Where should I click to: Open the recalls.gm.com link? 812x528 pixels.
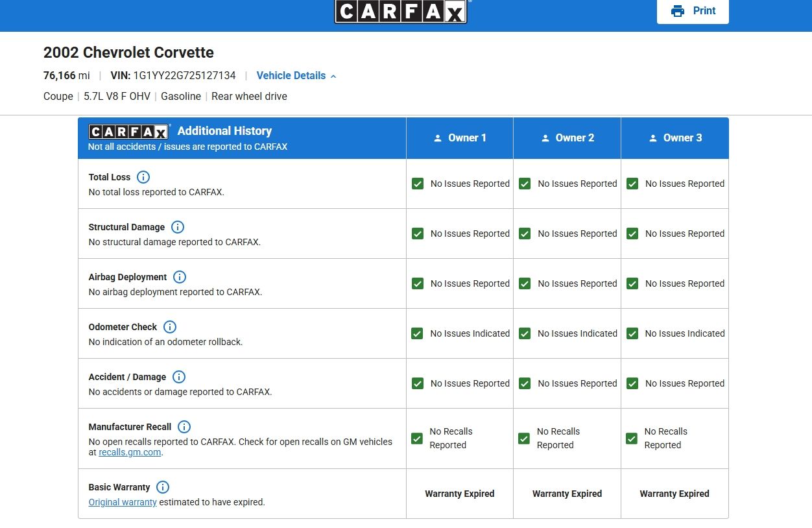point(130,452)
